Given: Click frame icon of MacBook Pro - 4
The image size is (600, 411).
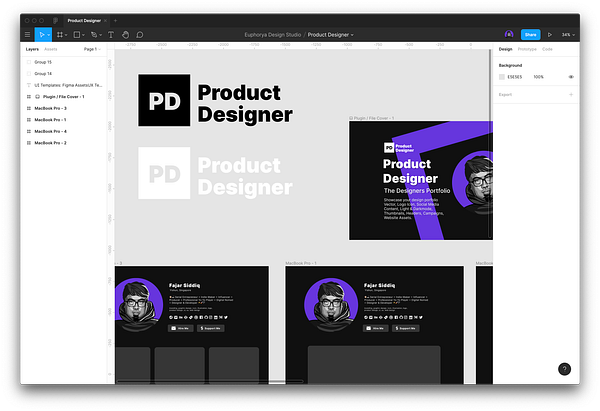Looking at the screenshot, I should pos(29,131).
